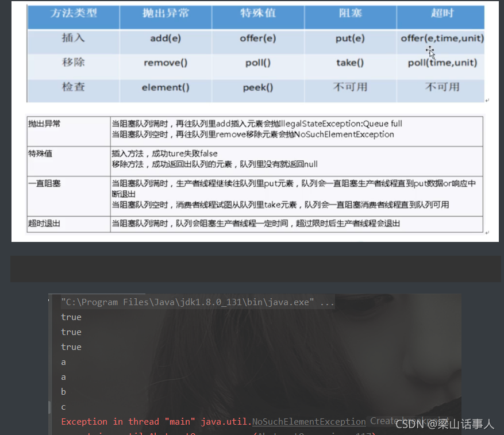Screen dimensions: 504x435
Task: Click 不可用 under the 阻塞 column
Action: (x=350, y=87)
